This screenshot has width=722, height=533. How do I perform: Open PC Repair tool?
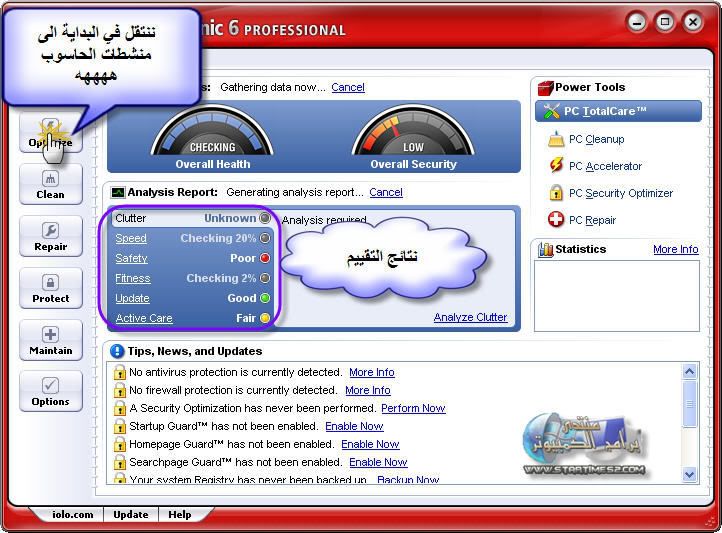tap(592, 220)
